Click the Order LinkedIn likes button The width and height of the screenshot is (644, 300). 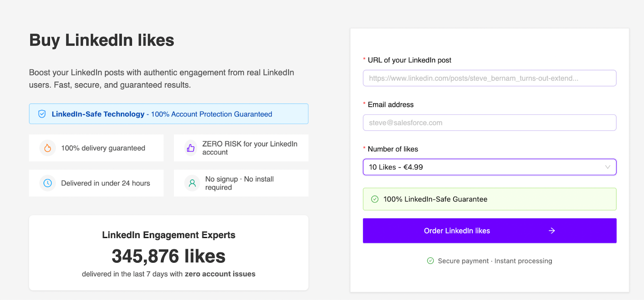(489, 230)
